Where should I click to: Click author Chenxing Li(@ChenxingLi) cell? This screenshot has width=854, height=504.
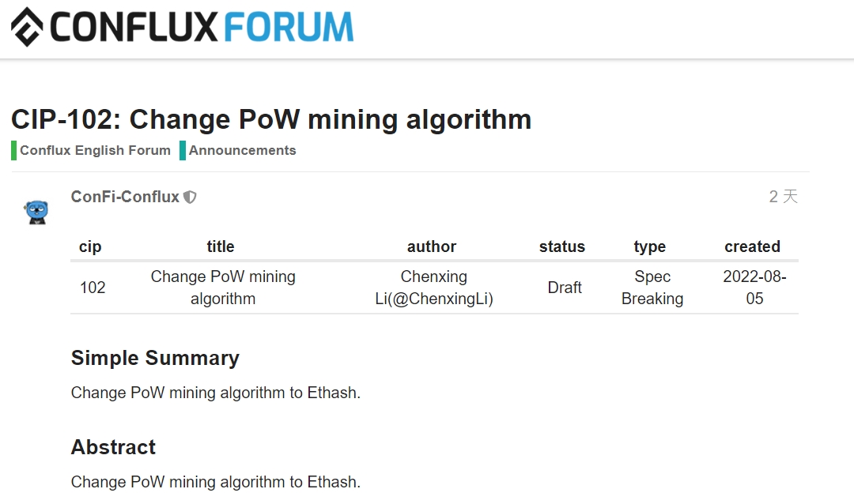tap(434, 288)
